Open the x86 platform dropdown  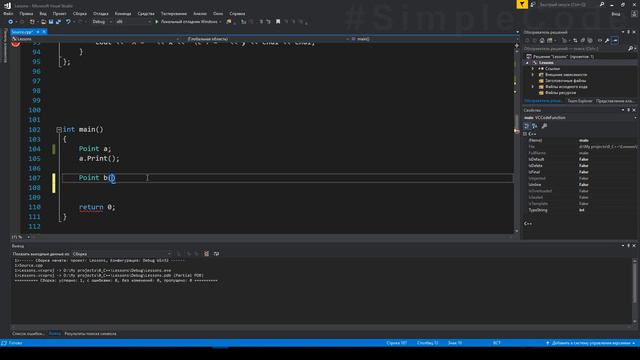click(x=133, y=22)
